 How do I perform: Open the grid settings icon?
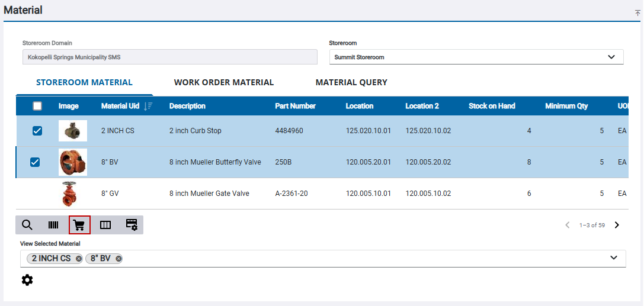(x=132, y=225)
